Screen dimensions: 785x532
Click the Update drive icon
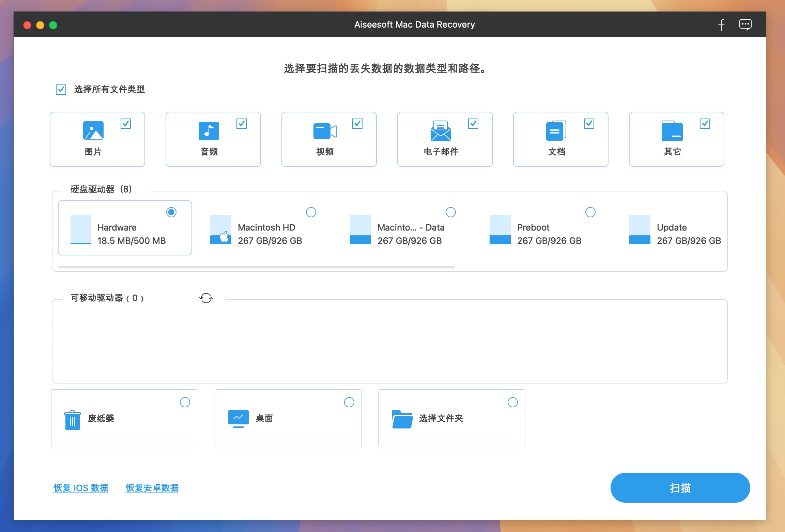click(x=640, y=230)
